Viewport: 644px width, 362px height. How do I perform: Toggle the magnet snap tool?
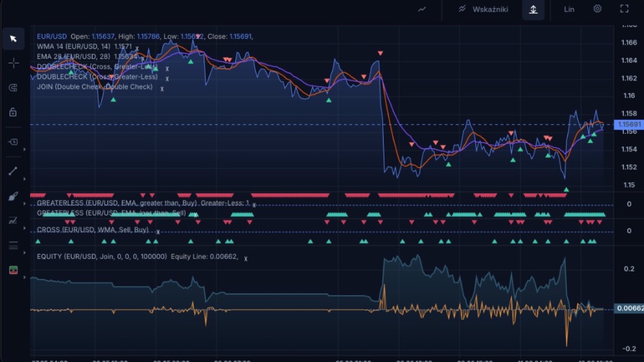(13, 88)
